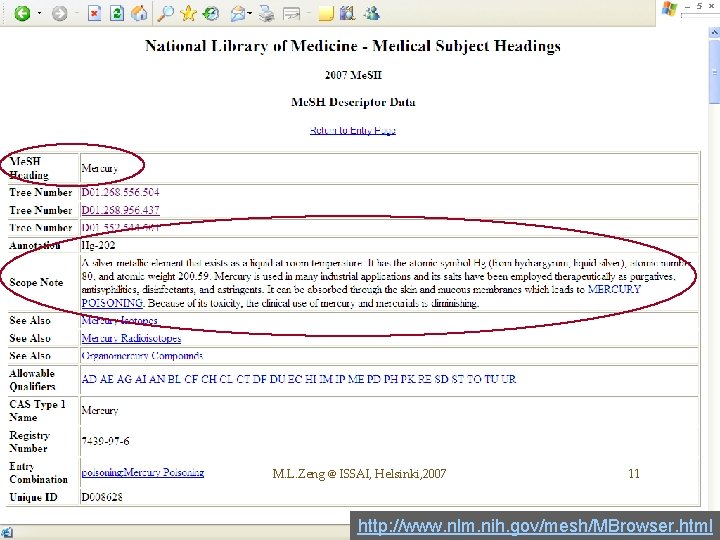Viewport: 720px width, 540px height.
Task: Click the Entry Combination row label
Action: (x=39, y=472)
